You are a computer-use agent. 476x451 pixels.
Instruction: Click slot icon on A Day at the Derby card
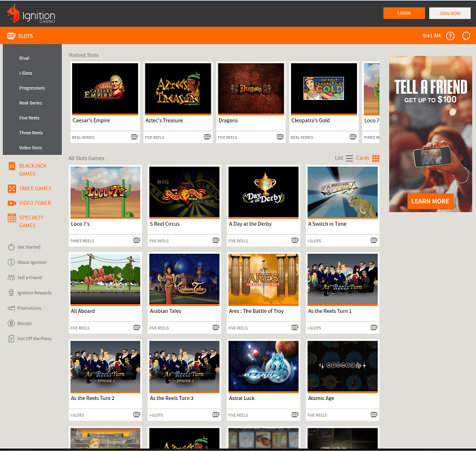coord(294,241)
